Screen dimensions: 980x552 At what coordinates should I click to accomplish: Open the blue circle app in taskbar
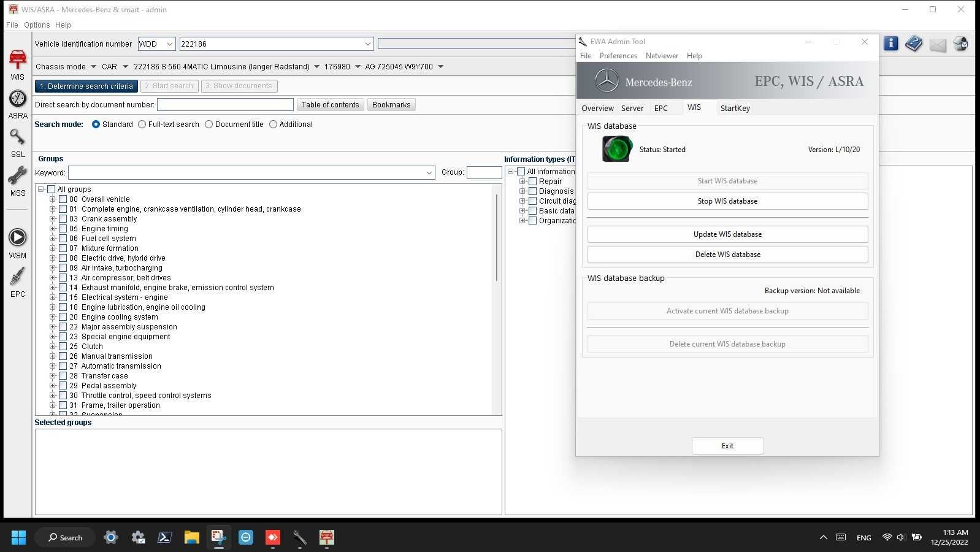click(245, 537)
